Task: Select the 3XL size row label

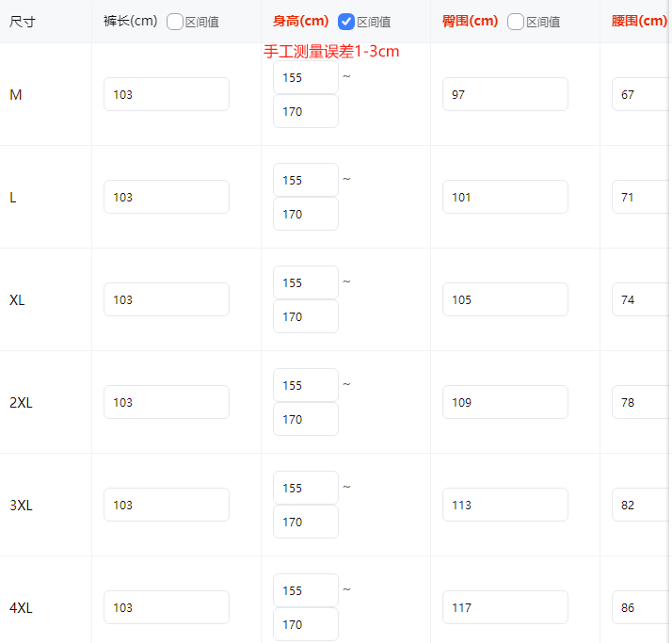Action: coord(21,505)
